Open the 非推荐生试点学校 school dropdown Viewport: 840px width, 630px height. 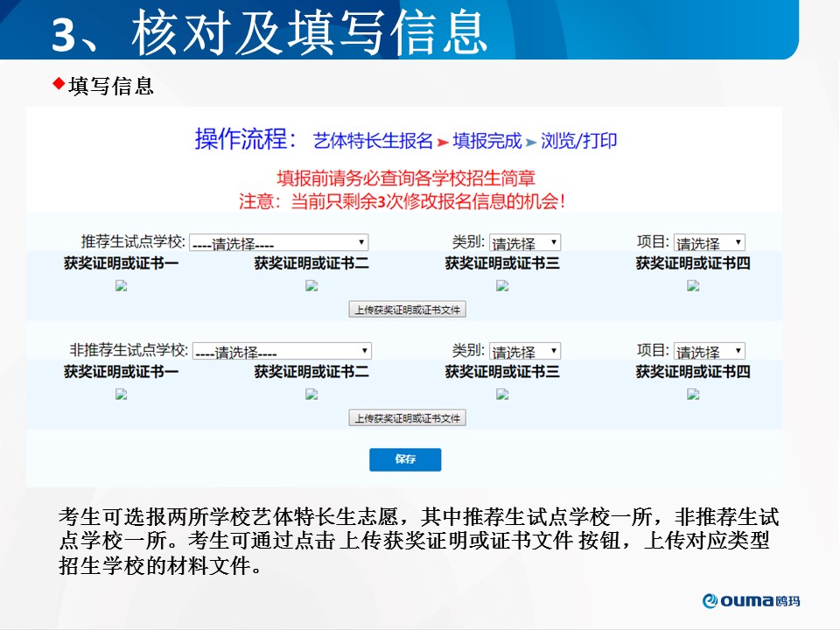[282, 352]
